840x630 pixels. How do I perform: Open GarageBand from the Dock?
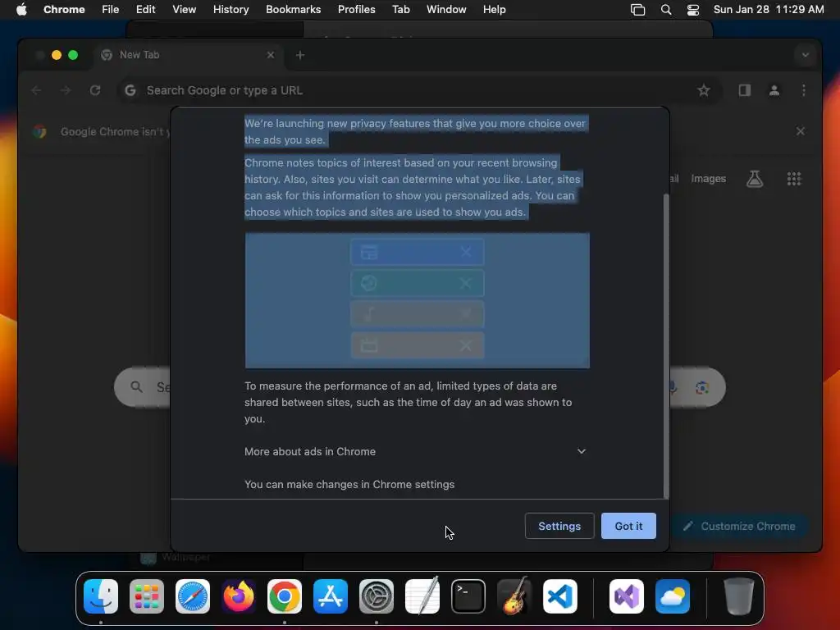pyautogui.click(x=514, y=596)
